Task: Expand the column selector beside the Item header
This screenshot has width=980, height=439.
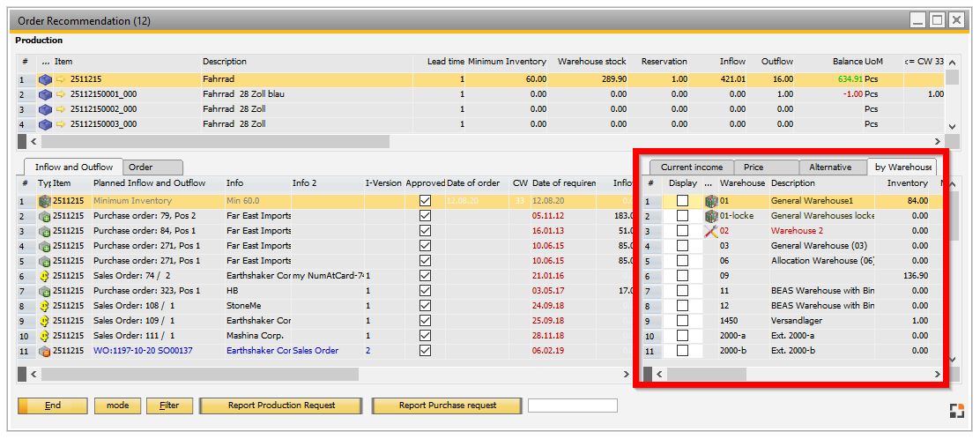Action: pyautogui.click(x=45, y=62)
